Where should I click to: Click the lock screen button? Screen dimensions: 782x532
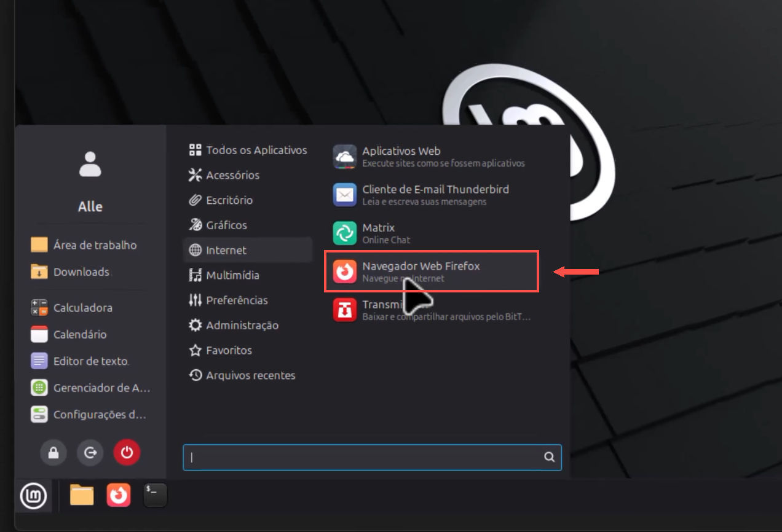tap(53, 453)
